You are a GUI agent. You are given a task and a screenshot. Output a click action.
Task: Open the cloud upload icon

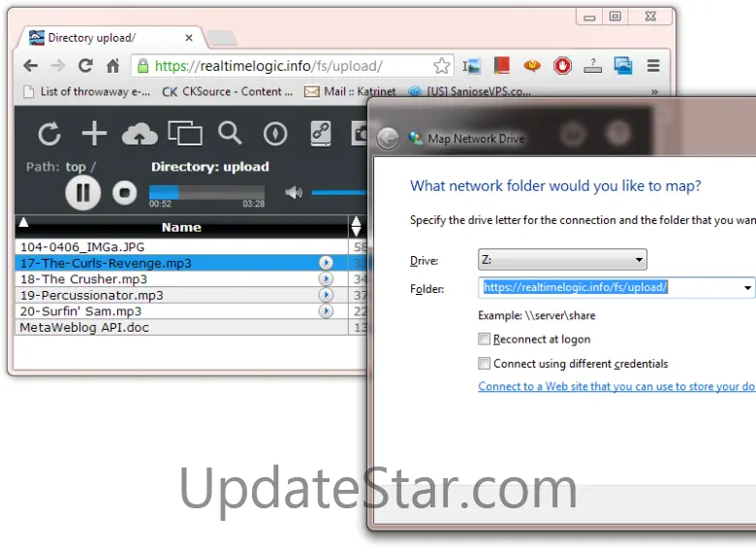tap(140, 134)
